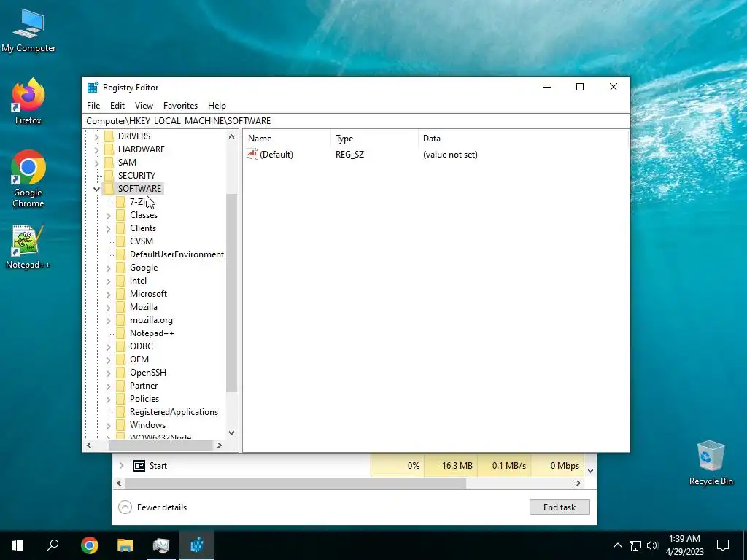Open network status tray icon
Viewport: 747px width, 560px height.
(635, 545)
